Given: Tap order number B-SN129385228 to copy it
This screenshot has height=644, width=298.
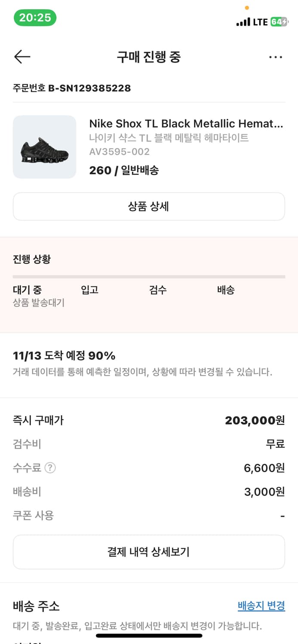Looking at the screenshot, I should pyautogui.click(x=72, y=88).
